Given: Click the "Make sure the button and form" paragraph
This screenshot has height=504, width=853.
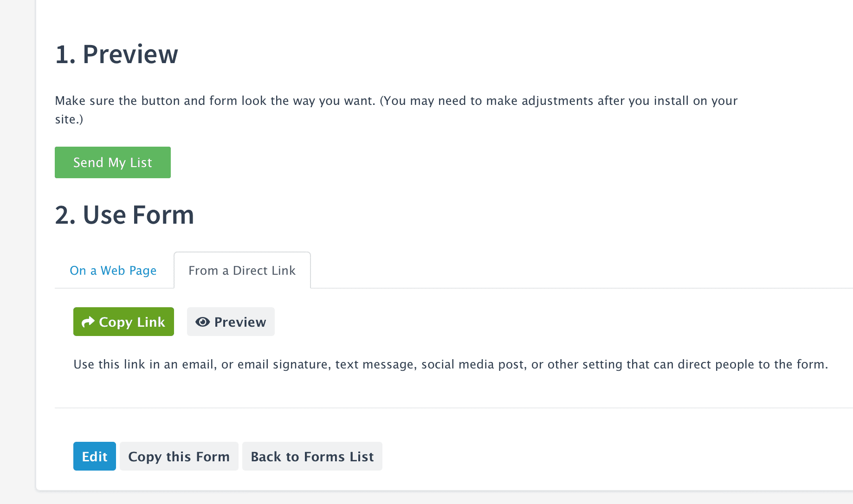Looking at the screenshot, I should (x=396, y=110).
